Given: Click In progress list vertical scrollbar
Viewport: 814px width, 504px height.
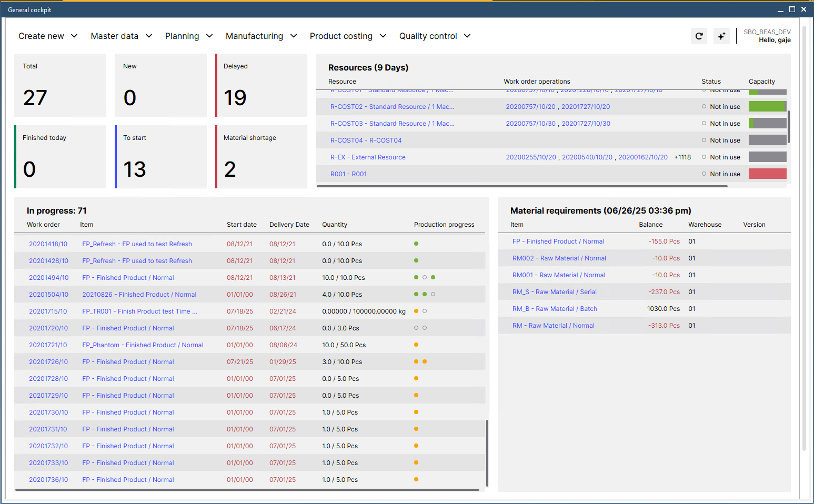Looking at the screenshot, I should coord(487,452).
